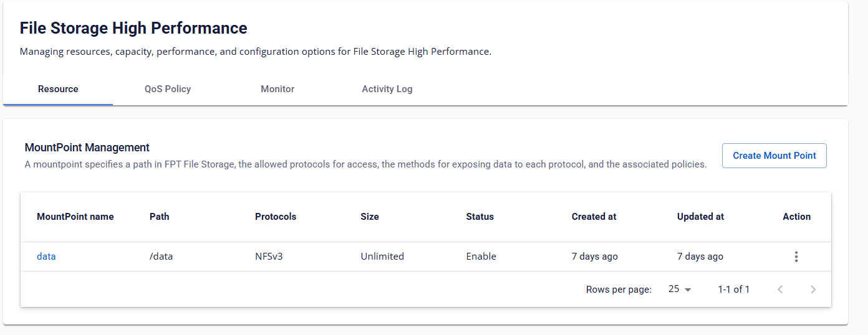This screenshot has height=335, width=868.
Task: Click the /data path cell
Action: click(161, 257)
